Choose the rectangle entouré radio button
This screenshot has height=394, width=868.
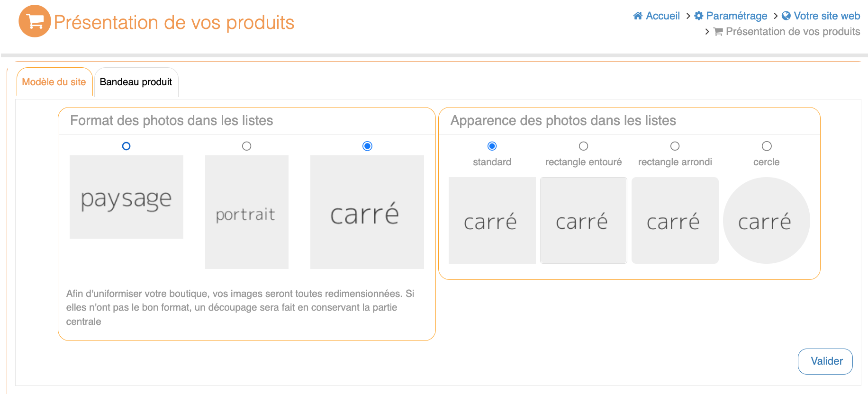583,146
